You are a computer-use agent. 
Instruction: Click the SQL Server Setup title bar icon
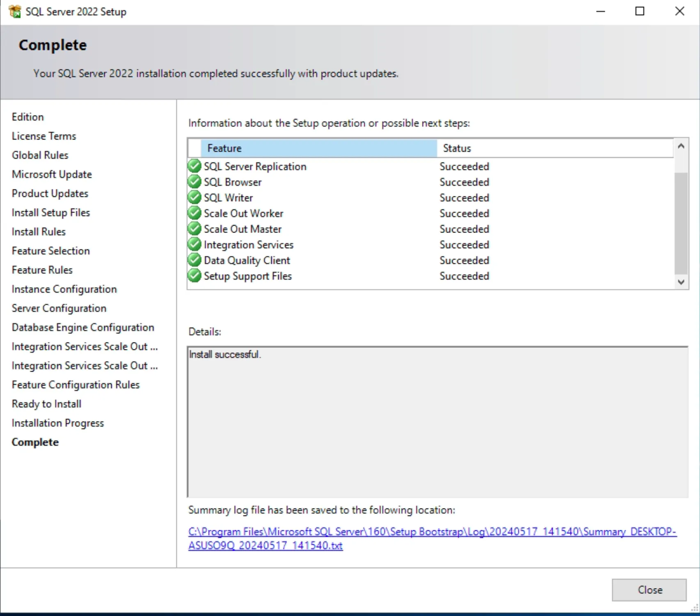(15, 11)
